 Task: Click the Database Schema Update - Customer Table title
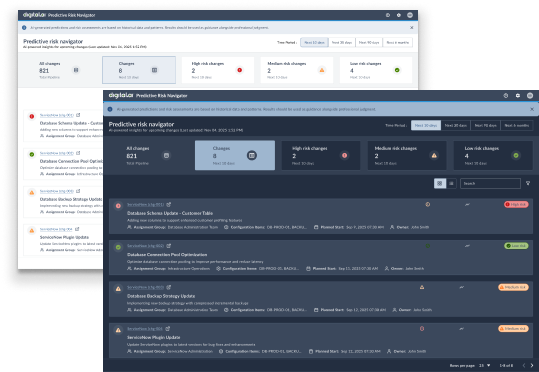[x=170, y=213]
